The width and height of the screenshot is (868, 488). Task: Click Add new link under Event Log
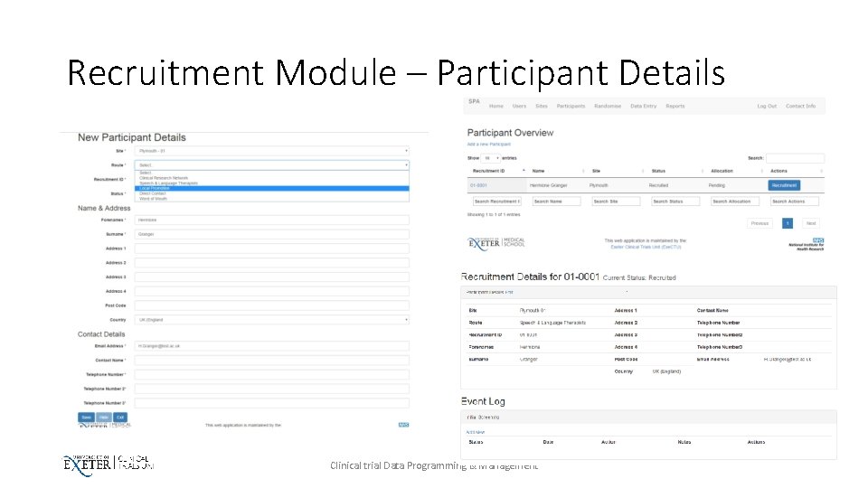pos(475,432)
